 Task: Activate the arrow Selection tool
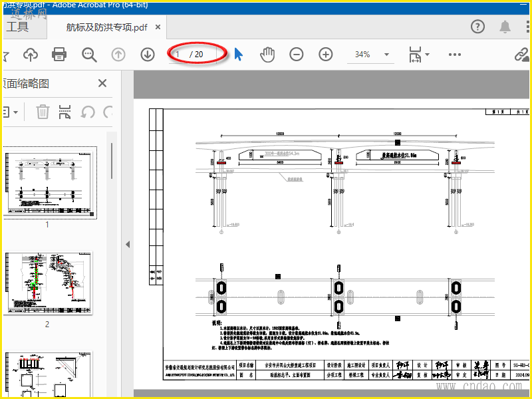[x=239, y=55]
